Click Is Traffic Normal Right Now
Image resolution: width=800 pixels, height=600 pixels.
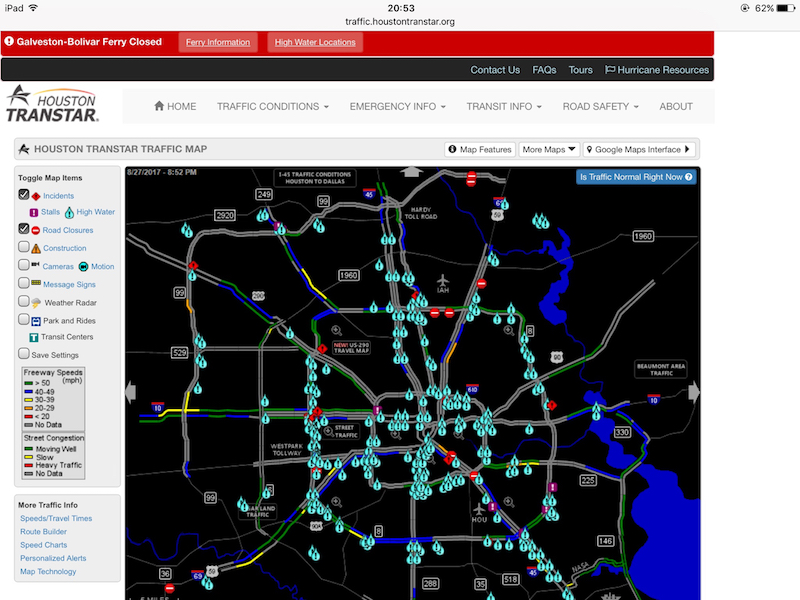636,177
